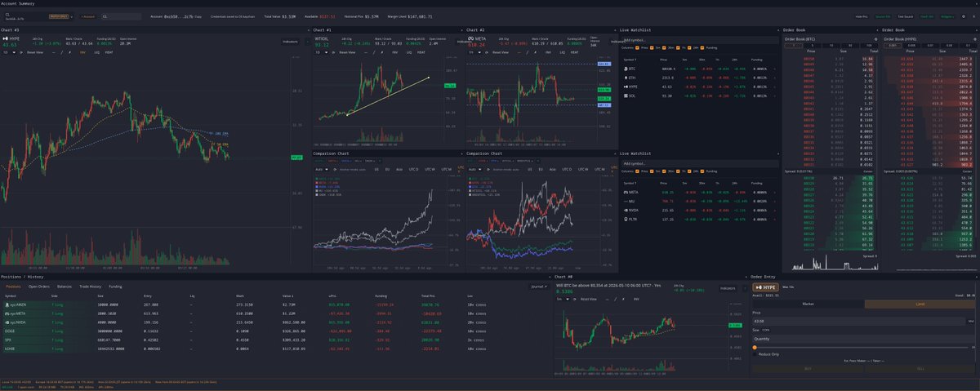Click the SELL button in Order Entry
The width and height of the screenshot is (980, 391).
[x=920, y=368]
